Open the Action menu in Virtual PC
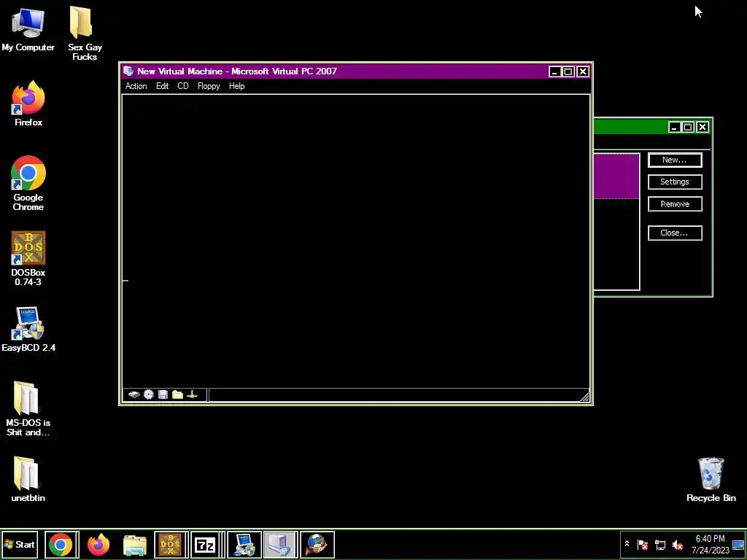 (136, 86)
